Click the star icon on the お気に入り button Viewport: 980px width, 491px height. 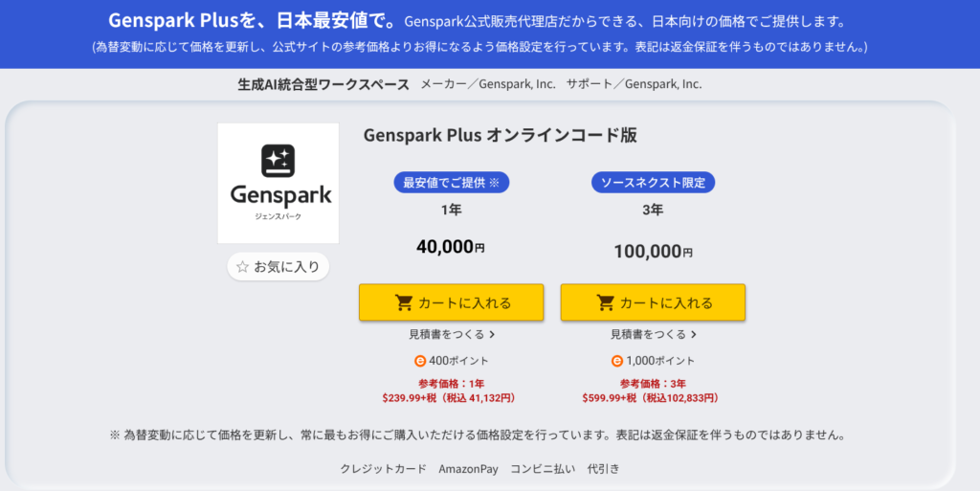point(243,267)
